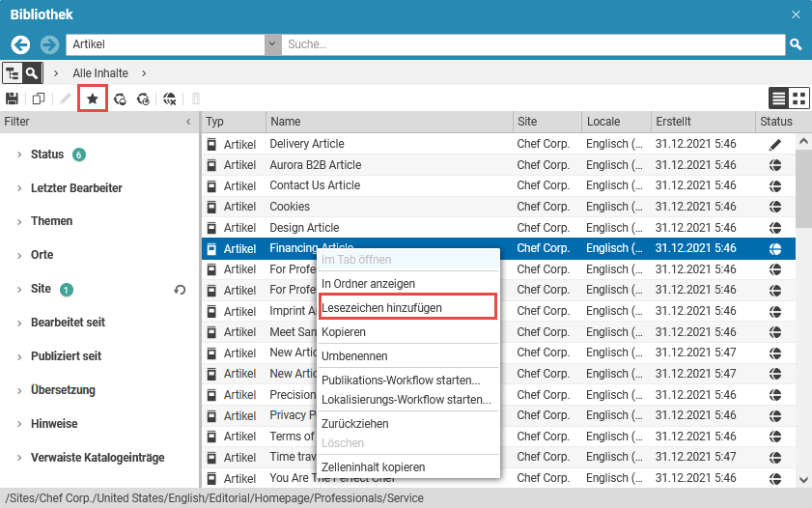The image size is (812, 508).
Task: Click the back arrow navigation button
Action: click(x=20, y=44)
